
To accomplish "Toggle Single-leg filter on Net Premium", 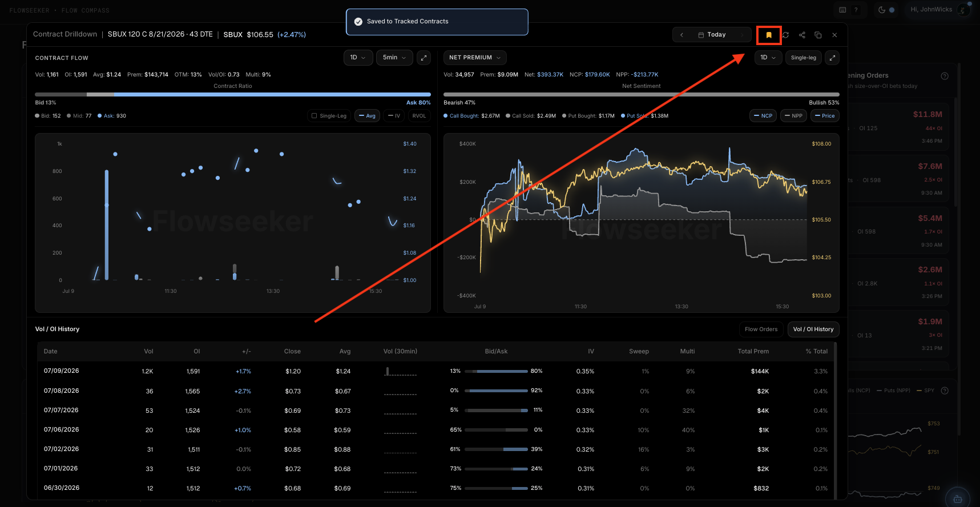I will click(803, 58).
